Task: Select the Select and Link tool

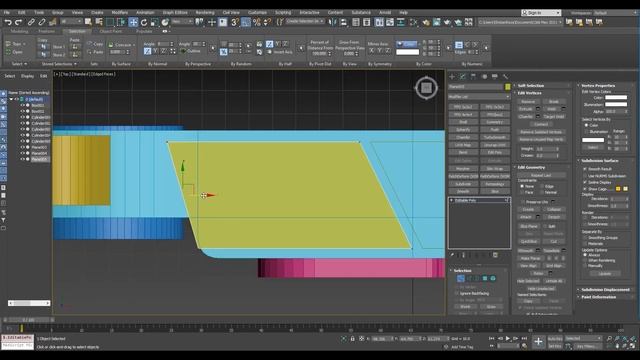Action: click(x=31, y=22)
